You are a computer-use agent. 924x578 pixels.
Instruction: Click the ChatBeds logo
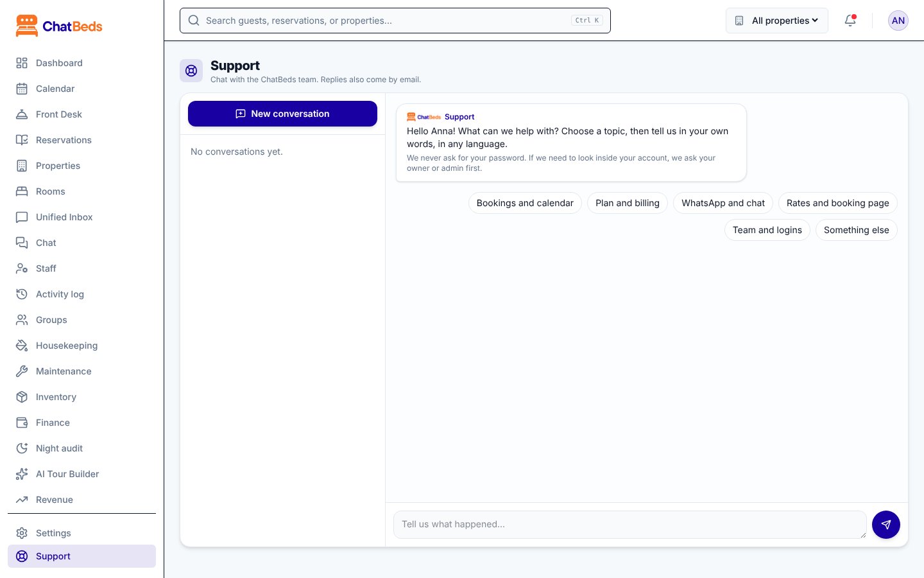coord(59,26)
